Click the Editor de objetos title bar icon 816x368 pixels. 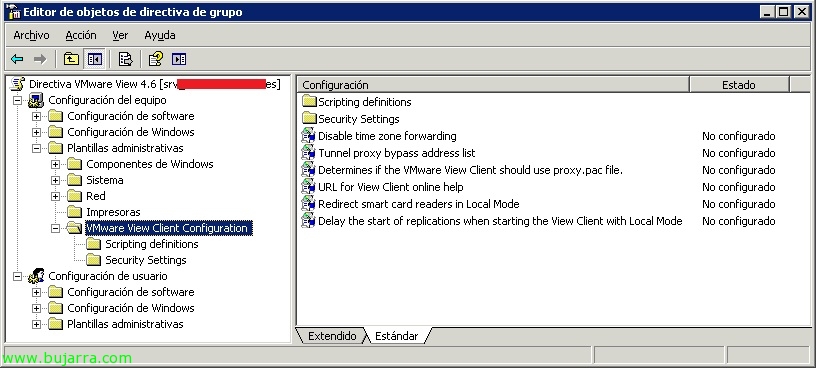click(14, 12)
